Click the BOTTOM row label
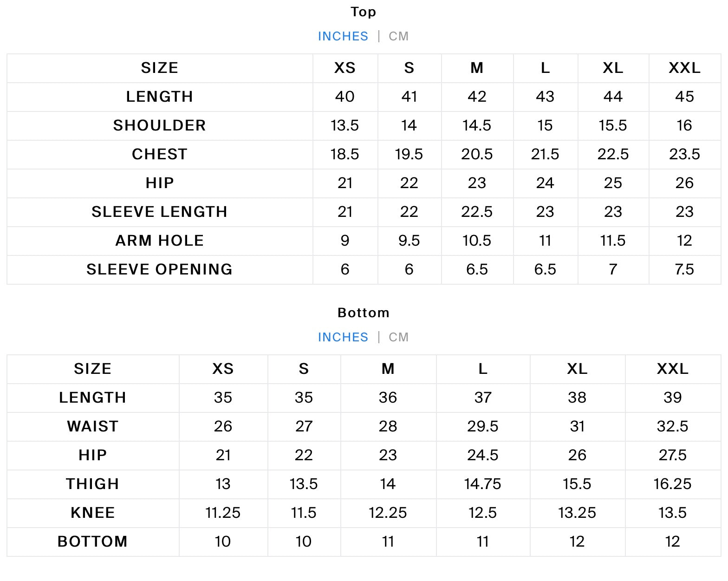Viewport: 728px width, 581px height. click(x=92, y=542)
